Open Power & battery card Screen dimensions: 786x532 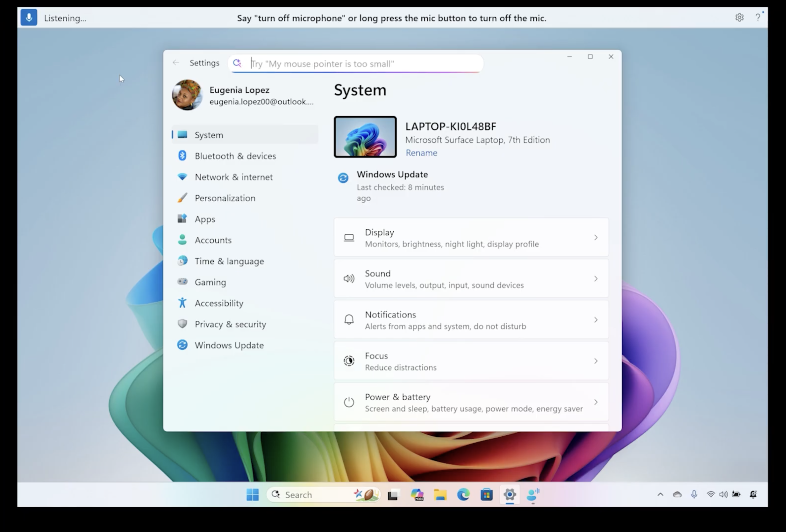pyautogui.click(x=471, y=402)
